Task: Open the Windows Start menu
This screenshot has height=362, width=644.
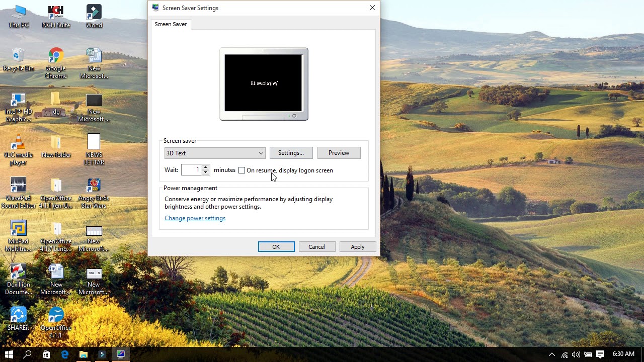Action: coord(9,354)
